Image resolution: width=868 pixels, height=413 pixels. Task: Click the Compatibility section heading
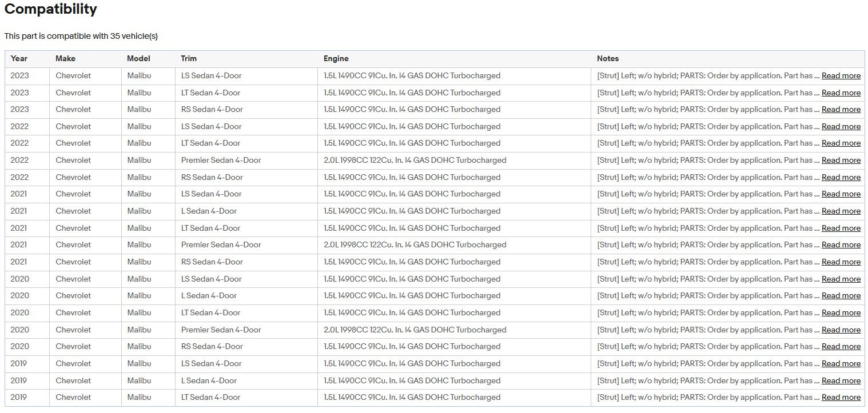(x=51, y=10)
